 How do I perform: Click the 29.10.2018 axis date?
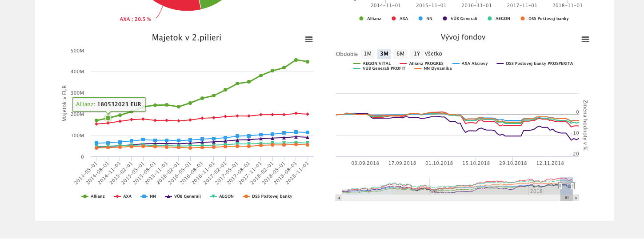[513, 163]
